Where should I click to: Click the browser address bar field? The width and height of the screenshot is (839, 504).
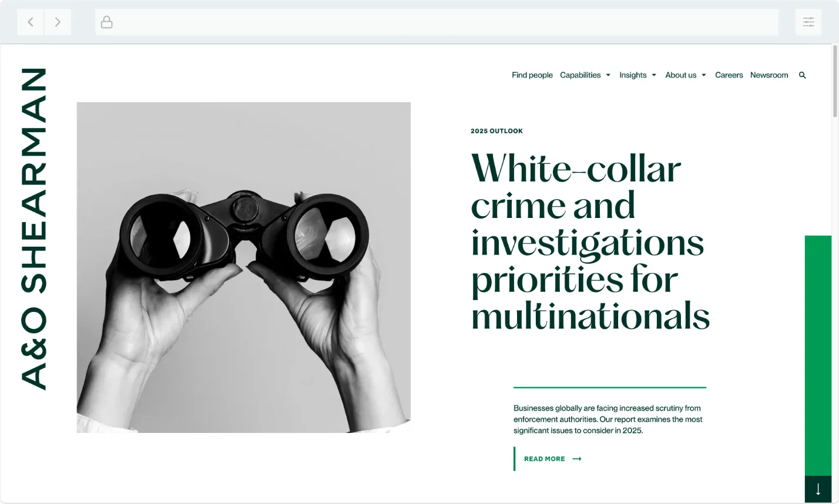point(437,22)
